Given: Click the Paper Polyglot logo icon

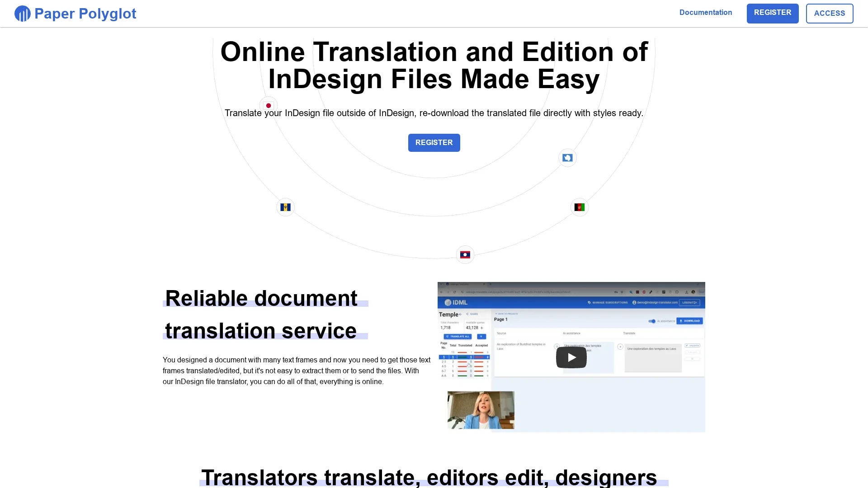Looking at the screenshot, I should (23, 14).
